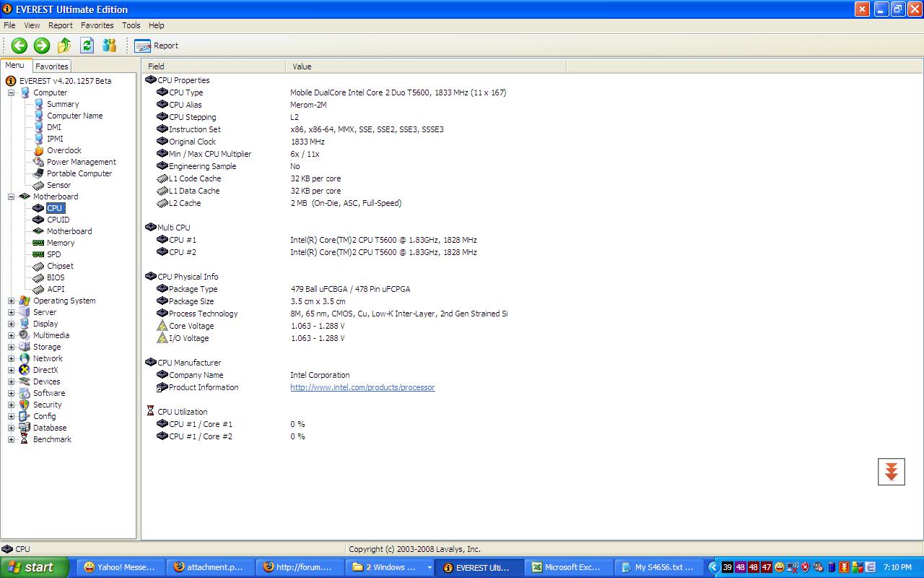This screenshot has height=578, width=924.
Task: Click the Database icon in tree
Action: (25, 428)
